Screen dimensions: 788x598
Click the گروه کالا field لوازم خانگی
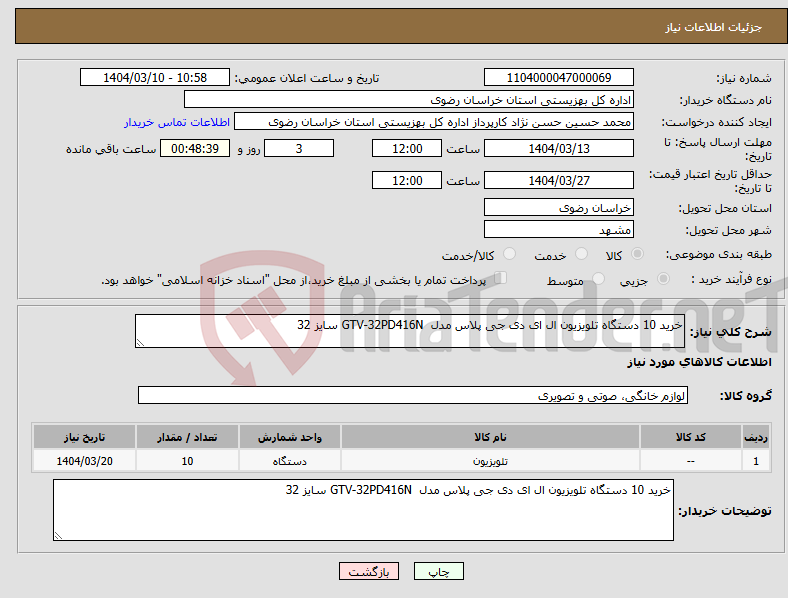click(x=413, y=395)
